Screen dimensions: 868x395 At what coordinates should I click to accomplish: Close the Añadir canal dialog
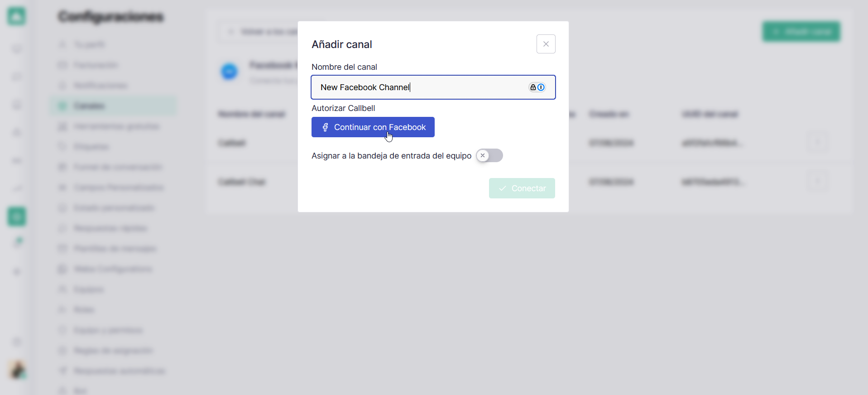tap(546, 44)
